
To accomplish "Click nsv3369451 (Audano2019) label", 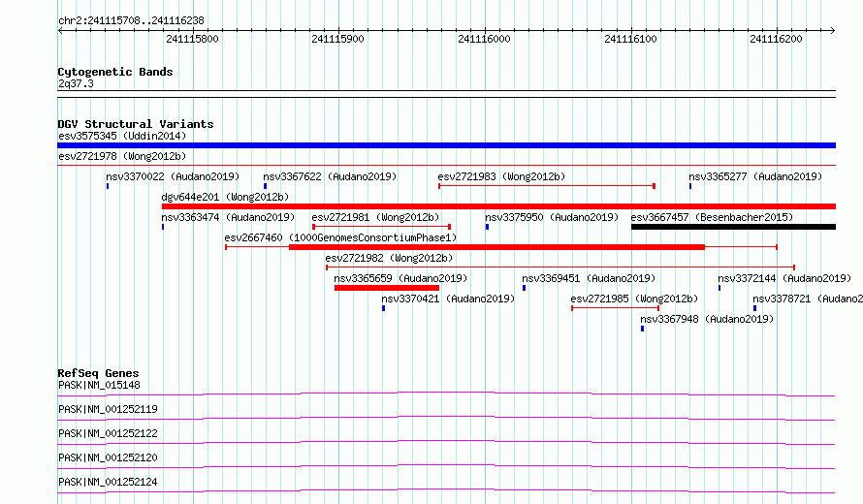I will click(x=589, y=278).
